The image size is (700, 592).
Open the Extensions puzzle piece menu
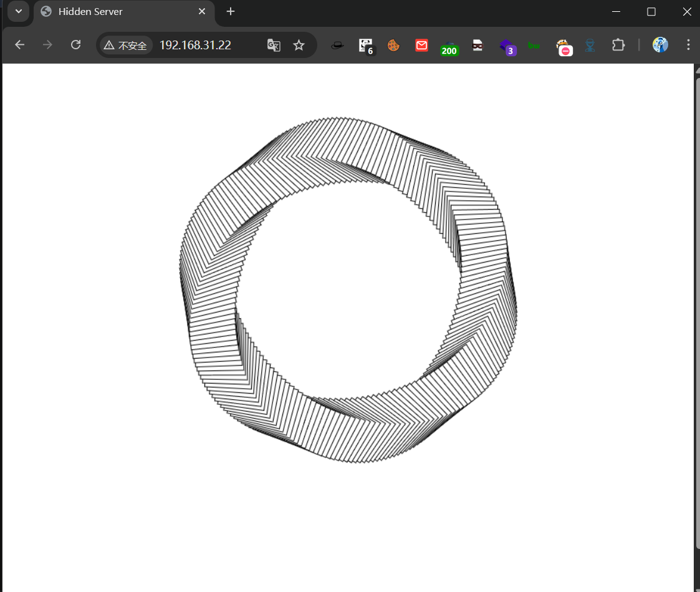[618, 45]
